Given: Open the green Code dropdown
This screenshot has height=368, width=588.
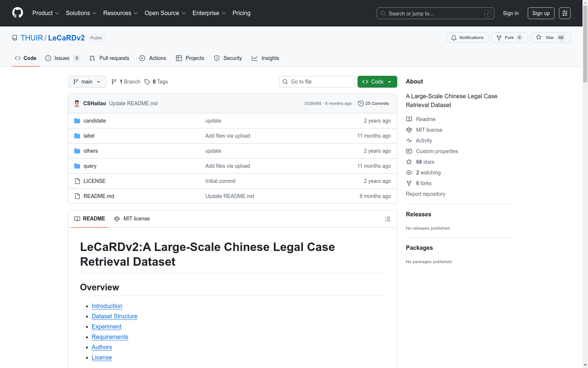Looking at the screenshot, I should click(x=377, y=82).
